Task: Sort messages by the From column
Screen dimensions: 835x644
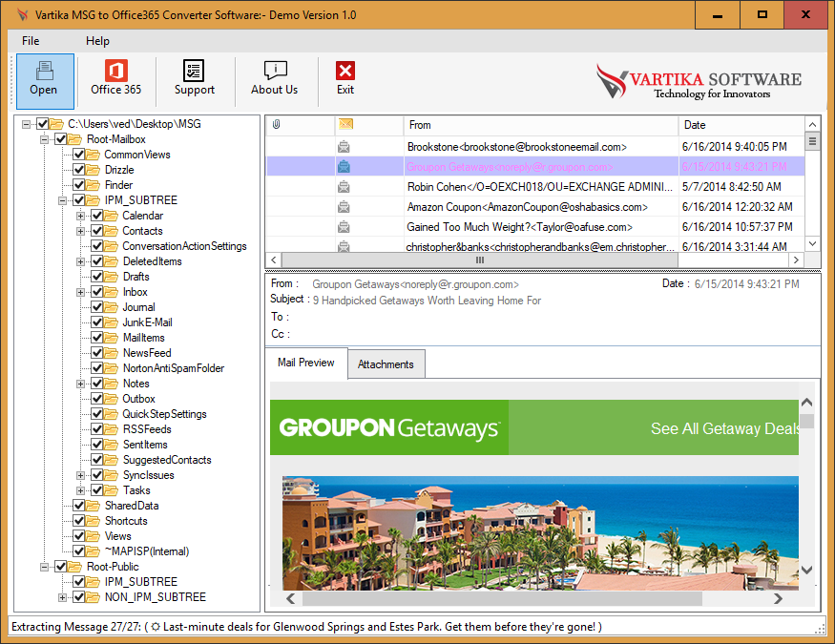Action: pyautogui.click(x=541, y=125)
